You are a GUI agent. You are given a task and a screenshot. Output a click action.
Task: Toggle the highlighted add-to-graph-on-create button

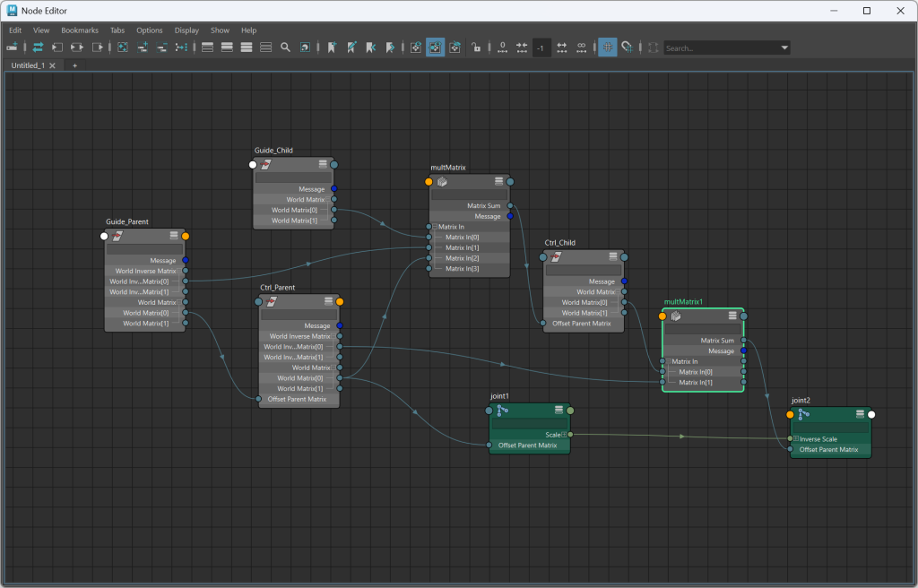point(435,48)
